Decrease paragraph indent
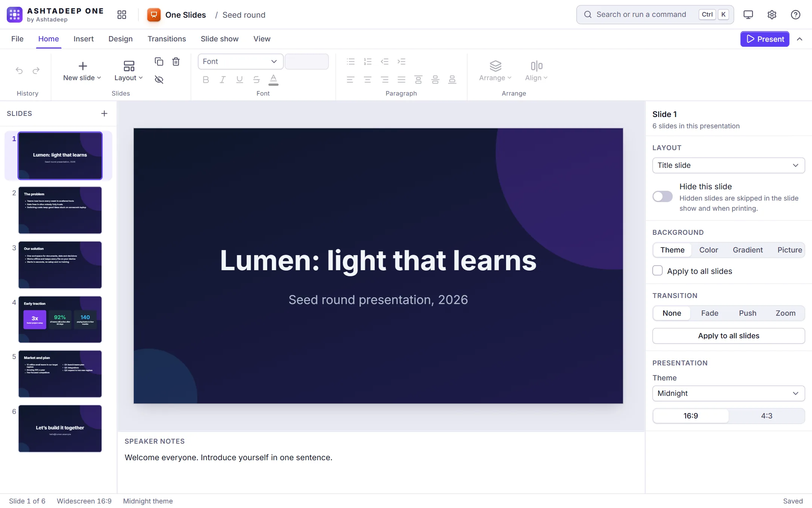This screenshot has width=812, height=508. (x=385, y=61)
